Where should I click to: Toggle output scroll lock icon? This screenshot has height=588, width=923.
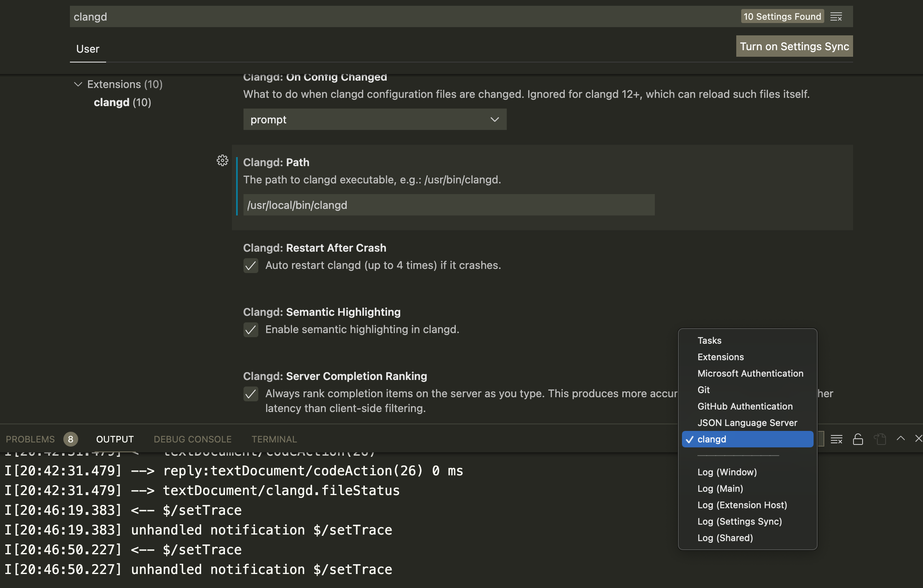[x=858, y=439]
